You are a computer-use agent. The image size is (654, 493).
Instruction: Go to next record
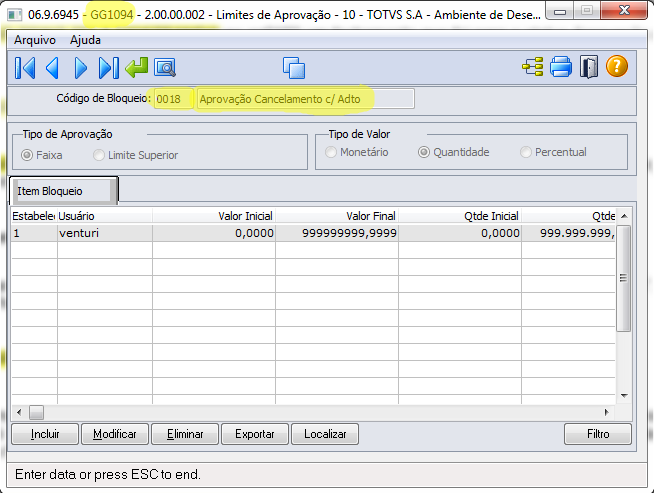pyautogui.click(x=80, y=68)
